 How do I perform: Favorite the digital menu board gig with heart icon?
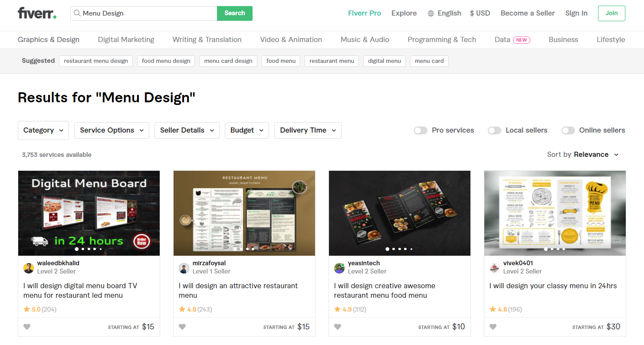click(27, 327)
